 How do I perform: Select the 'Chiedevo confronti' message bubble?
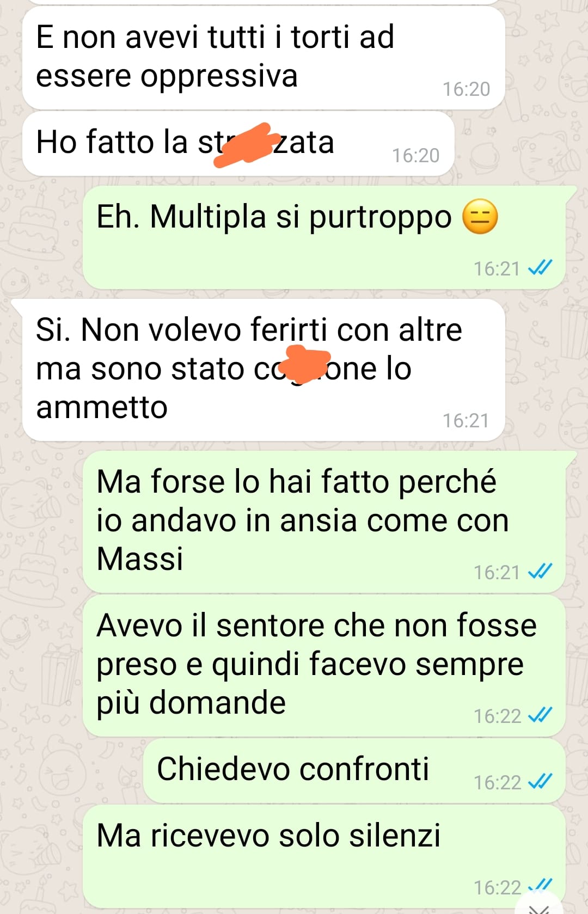[x=354, y=770]
